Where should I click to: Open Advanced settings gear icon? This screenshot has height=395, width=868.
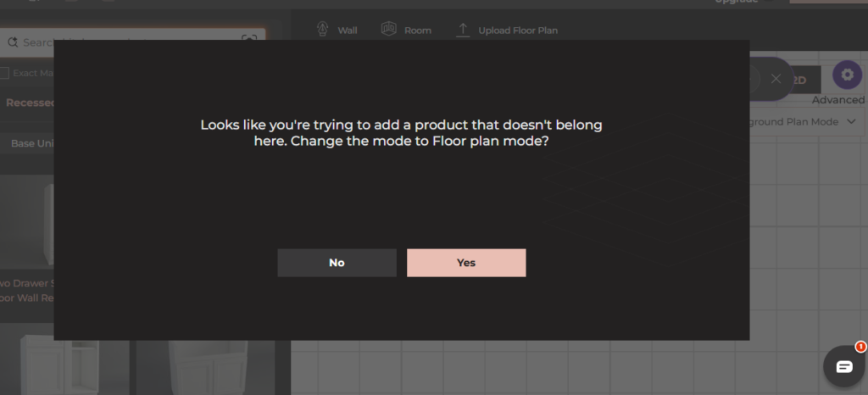point(847,75)
